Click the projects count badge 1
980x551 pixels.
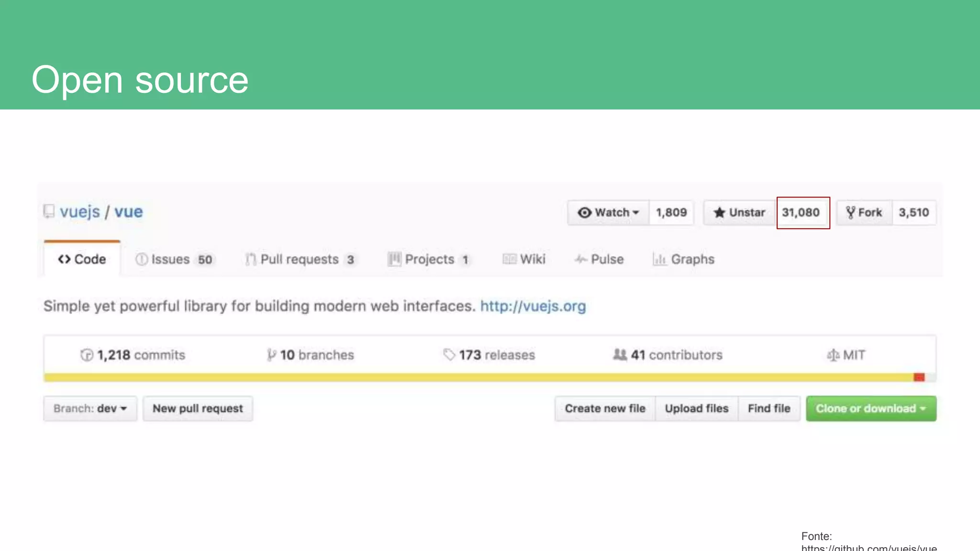click(x=465, y=260)
